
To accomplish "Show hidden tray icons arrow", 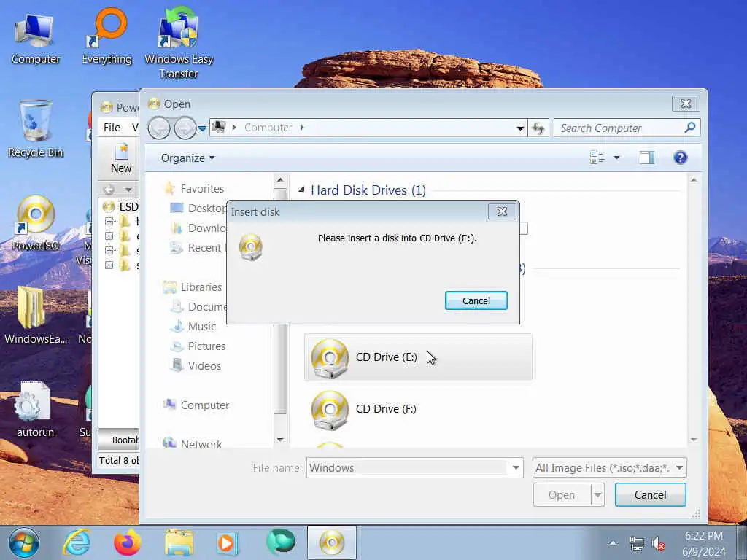I will click(x=613, y=543).
